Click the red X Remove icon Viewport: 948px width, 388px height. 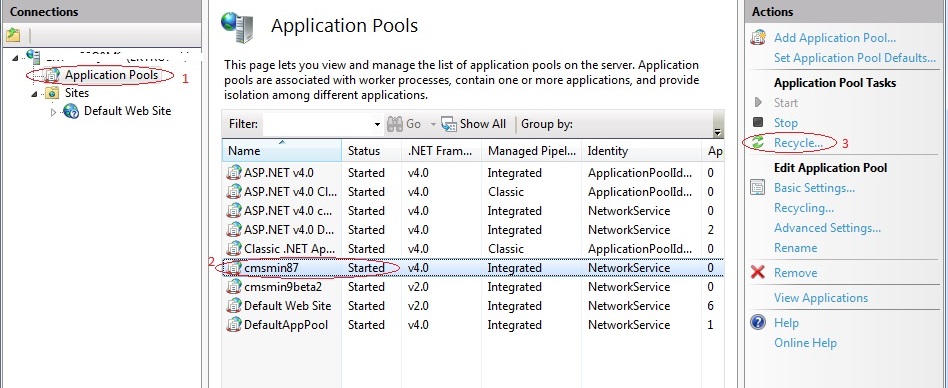(758, 273)
